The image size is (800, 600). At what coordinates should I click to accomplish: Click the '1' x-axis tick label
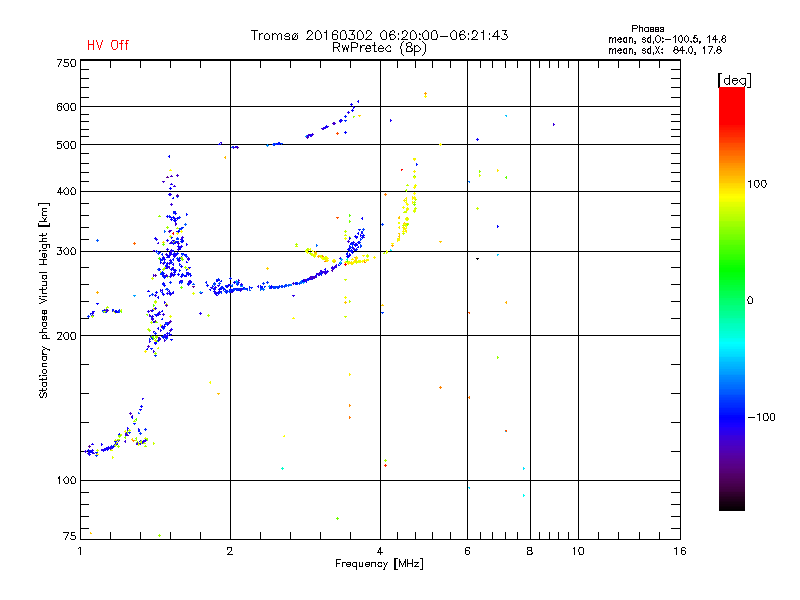point(80,551)
